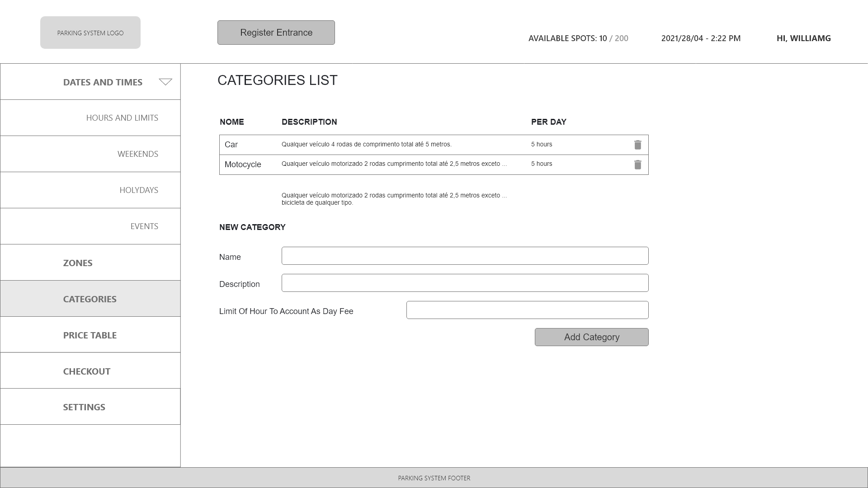Delete the Car category with trash icon
Image resolution: width=868 pixels, height=488 pixels.
pyautogui.click(x=637, y=145)
